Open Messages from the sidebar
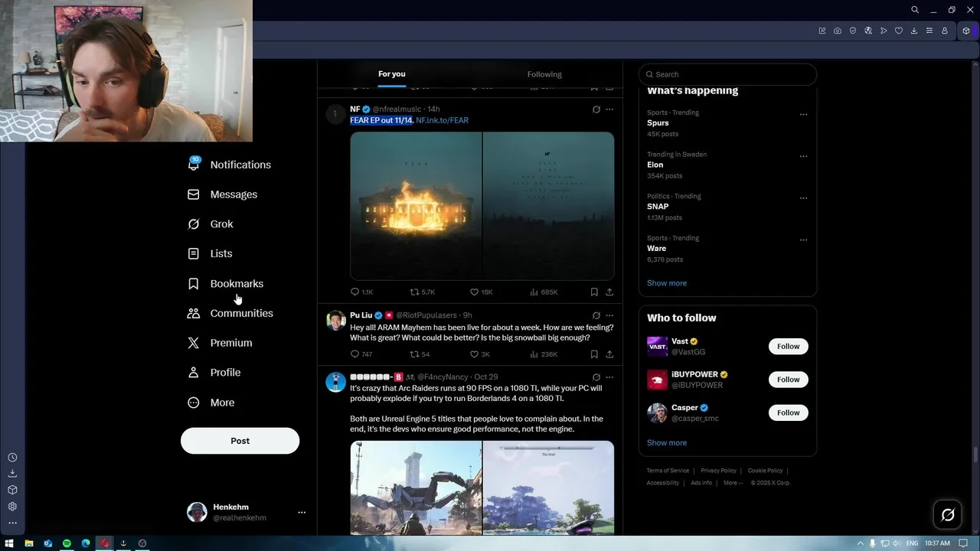This screenshot has height=551, width=980. coord(222,194)
